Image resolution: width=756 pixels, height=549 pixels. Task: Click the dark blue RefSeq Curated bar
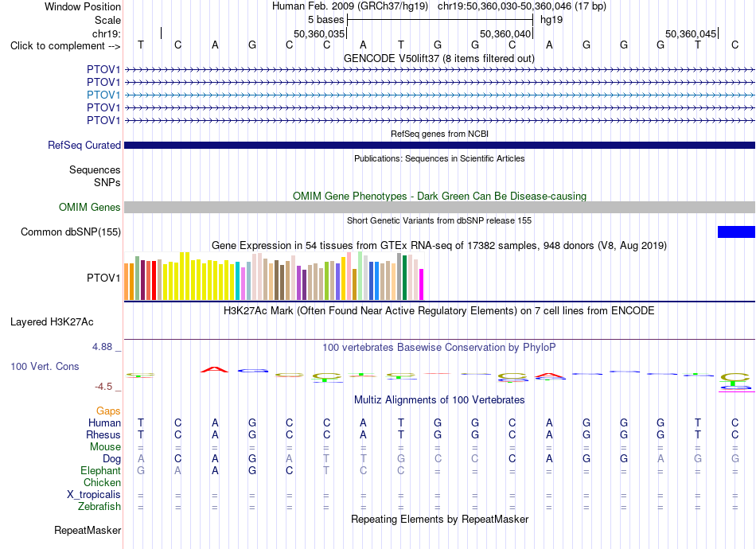439,145
